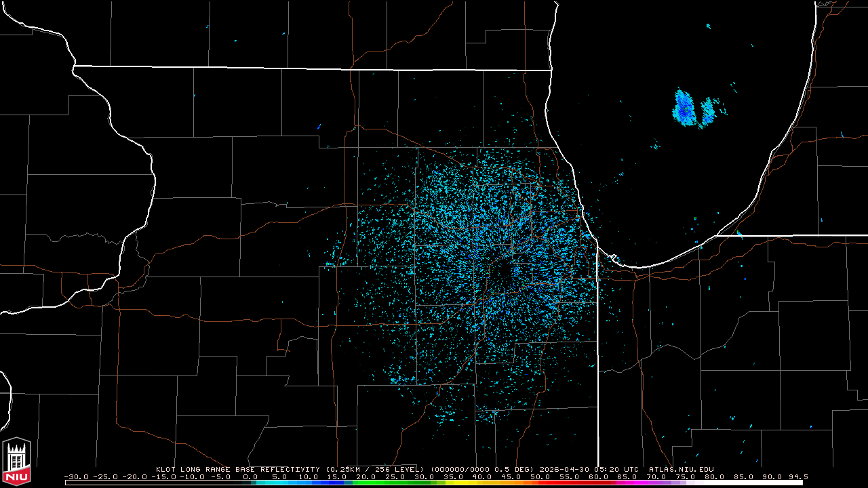Viewport: 868px width, 488px height.
Task: Click the small green echo over southeastern lake
Action: pos(696,218)
